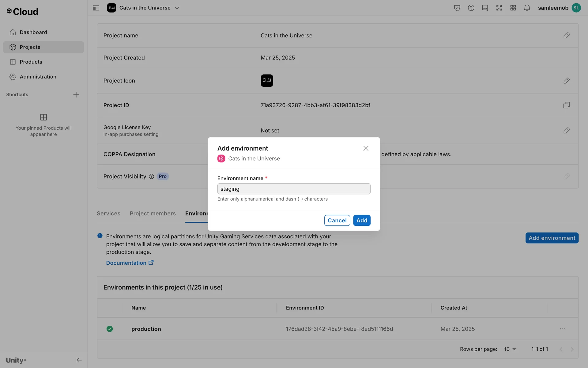This screenshot has width=588, height=368.
Task: Click the sidebar panel toggle icon
Action: pyautogui.click(x=96, y=8)
